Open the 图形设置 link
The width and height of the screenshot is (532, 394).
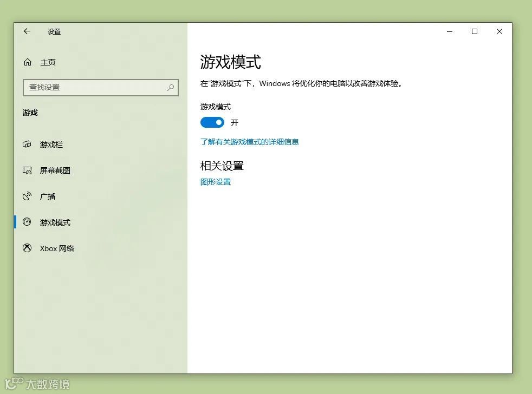[x=216, y=182]
